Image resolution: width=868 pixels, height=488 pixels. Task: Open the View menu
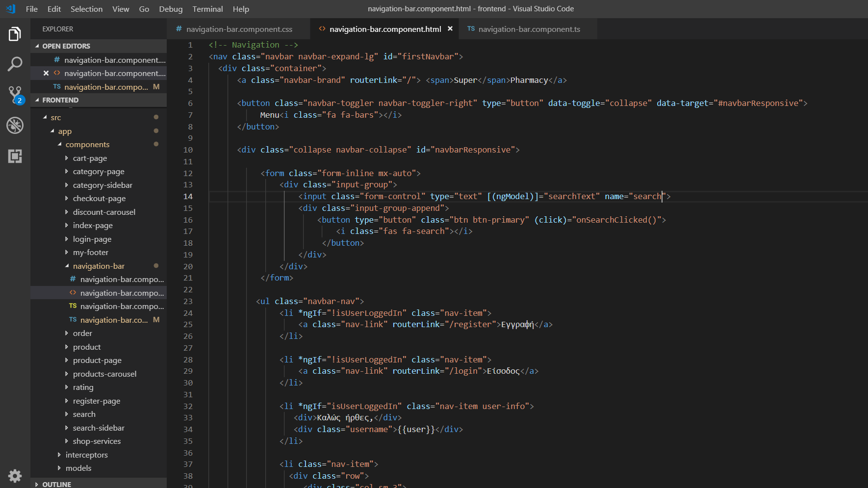point(121,9)
